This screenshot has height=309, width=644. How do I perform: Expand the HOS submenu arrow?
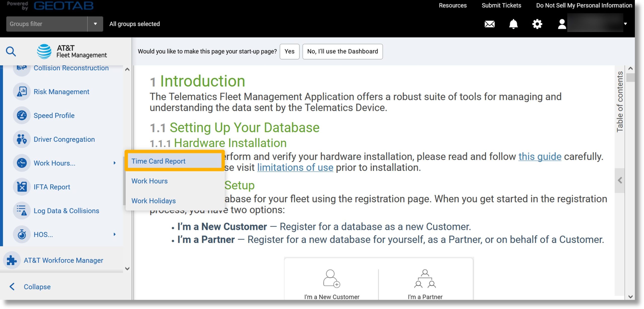click(114, 234)
